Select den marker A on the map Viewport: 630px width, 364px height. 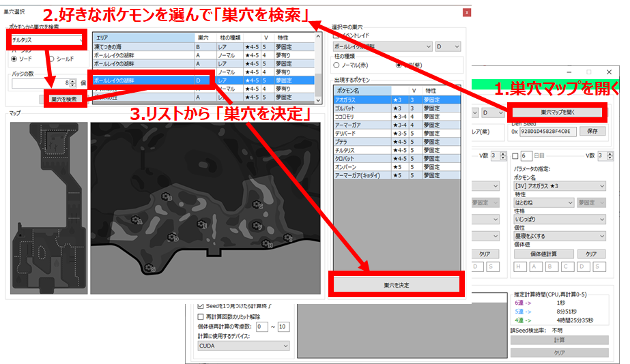137,220
